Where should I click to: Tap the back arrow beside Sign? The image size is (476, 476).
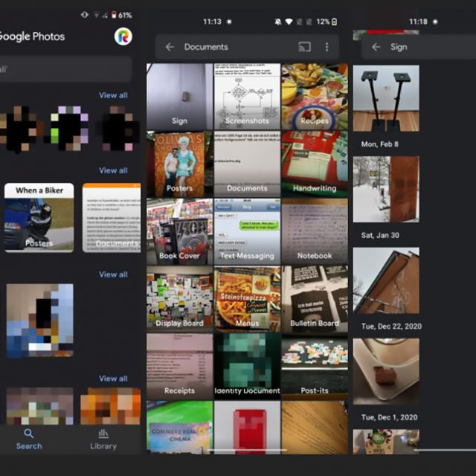(x=376, y=47)
